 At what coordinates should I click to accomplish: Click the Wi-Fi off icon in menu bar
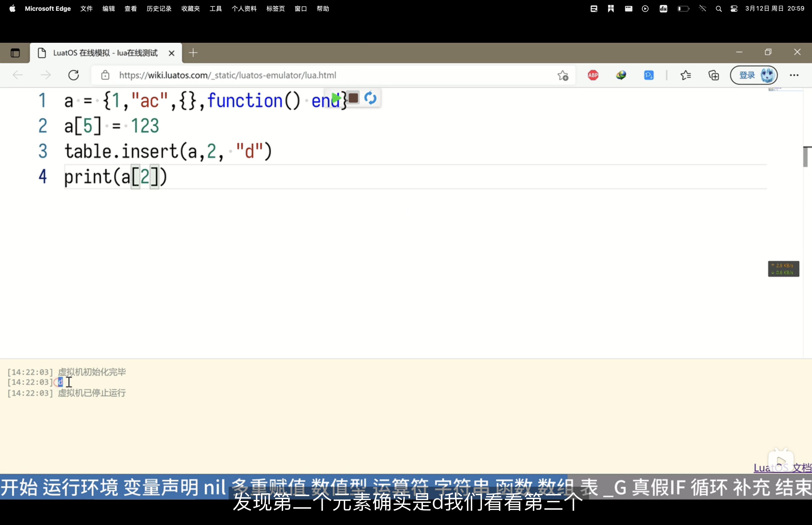(702, 9)
